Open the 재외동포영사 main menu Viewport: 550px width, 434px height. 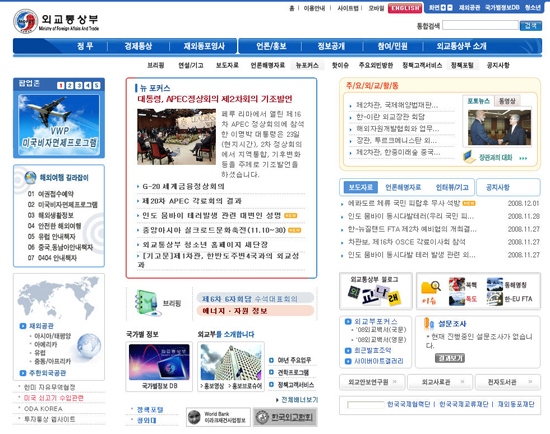point(204,46)
